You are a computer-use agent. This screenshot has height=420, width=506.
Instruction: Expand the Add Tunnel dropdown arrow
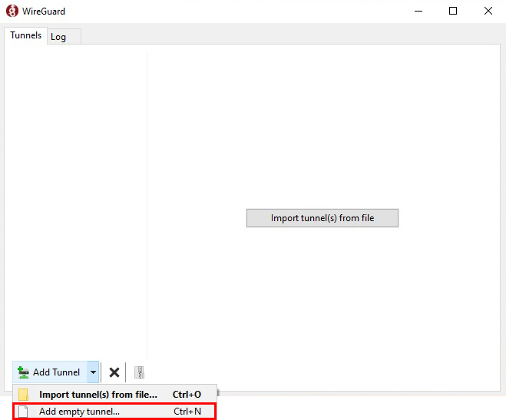[93, 372]
